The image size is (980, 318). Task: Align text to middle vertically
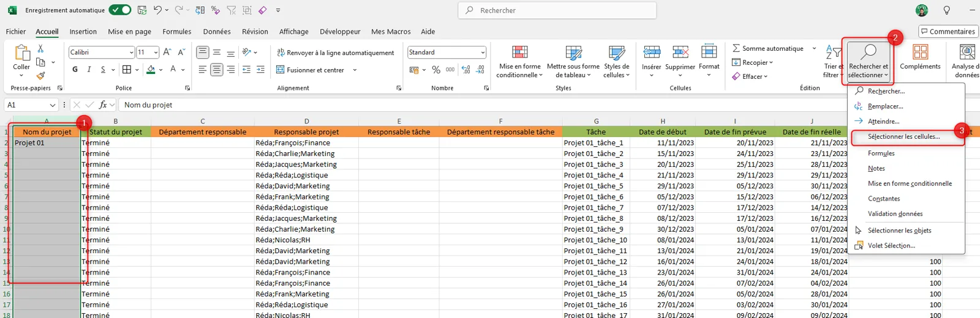[216, 53]
